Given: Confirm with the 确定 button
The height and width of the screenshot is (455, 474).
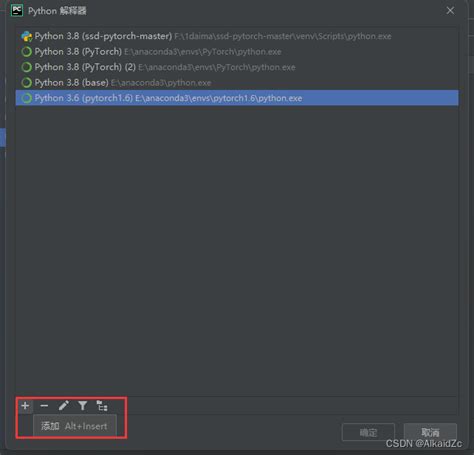Looking at the screenshot, I should pos(368,432).
